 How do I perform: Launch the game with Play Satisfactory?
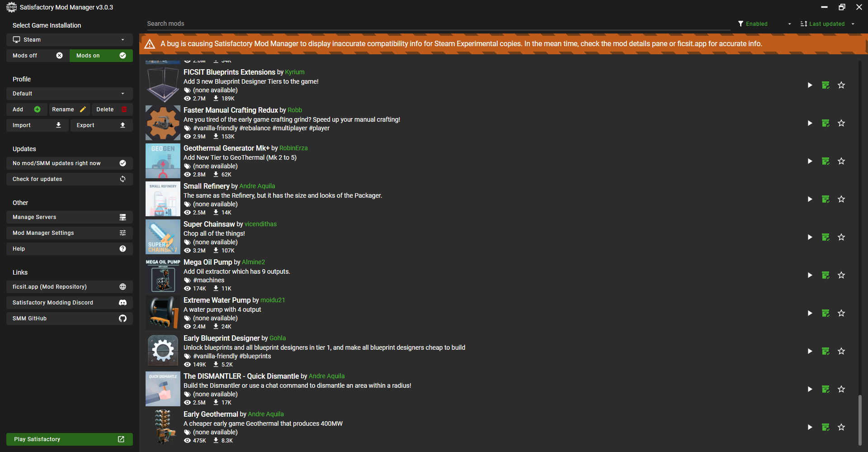[x=70, y=439]
